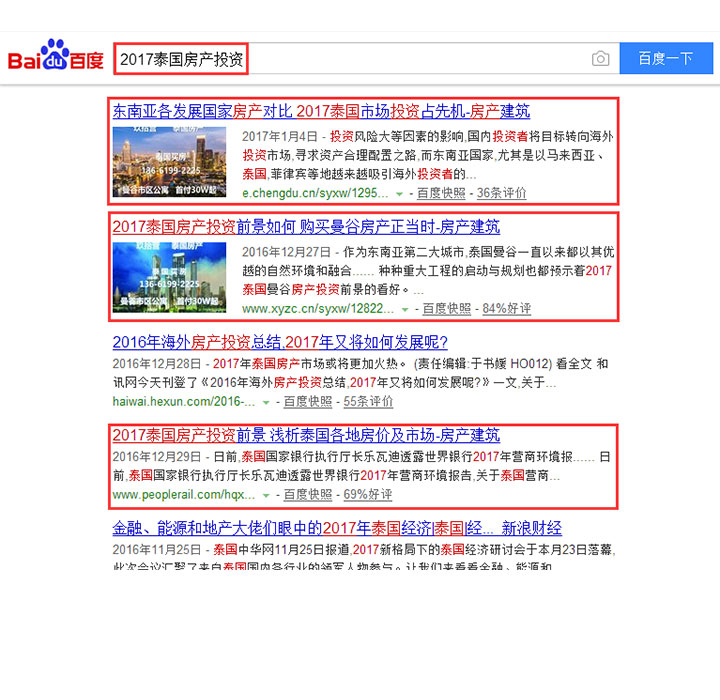Click snippet date 2016年12月29日
The height and width of the screenshot is (700, 720).
click(x=157, y=457)
